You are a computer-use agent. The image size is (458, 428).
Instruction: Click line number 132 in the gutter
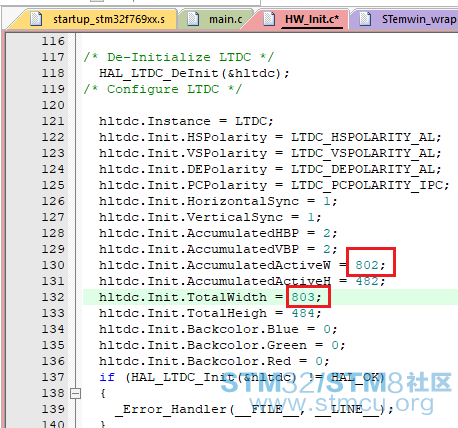[53, 297]
